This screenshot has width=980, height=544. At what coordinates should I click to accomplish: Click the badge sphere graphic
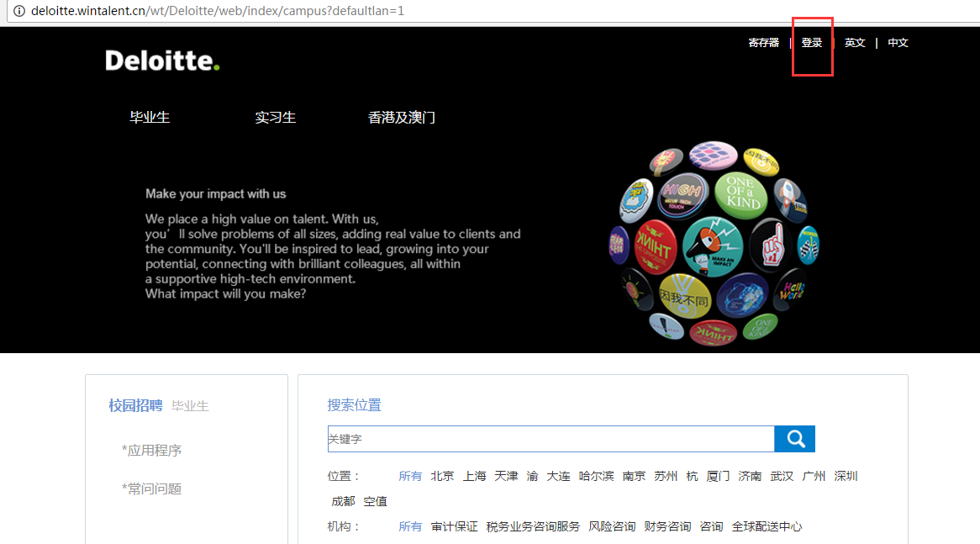[x=714, y=243]
